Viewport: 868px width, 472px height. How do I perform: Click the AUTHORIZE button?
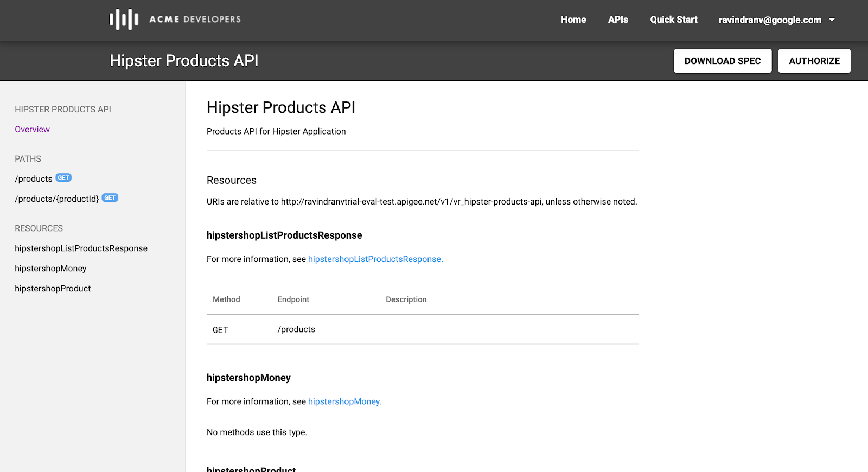point(814,61)
